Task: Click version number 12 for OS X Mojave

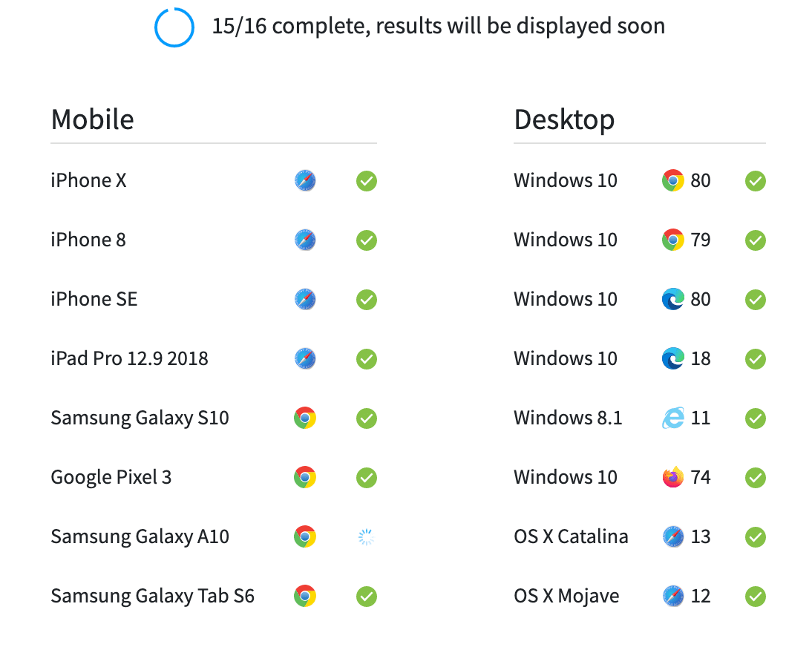Action: pyautogui.click(x=701, y=597)
